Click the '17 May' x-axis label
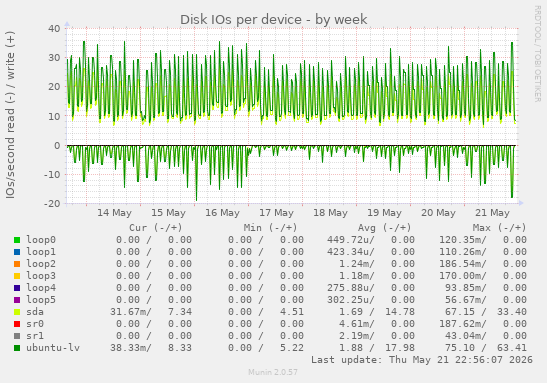The height and width of the screenshot is (383, 547). tap(277, 213)
